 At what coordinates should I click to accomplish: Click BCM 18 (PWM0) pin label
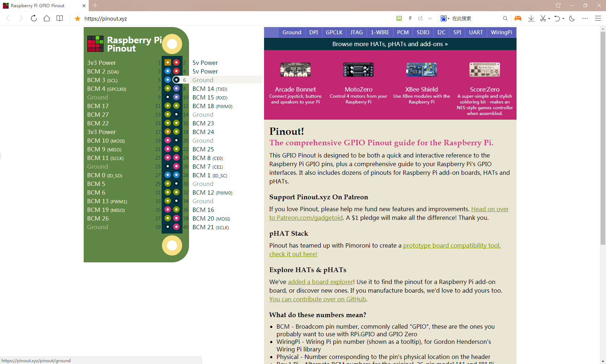[212, 106]
